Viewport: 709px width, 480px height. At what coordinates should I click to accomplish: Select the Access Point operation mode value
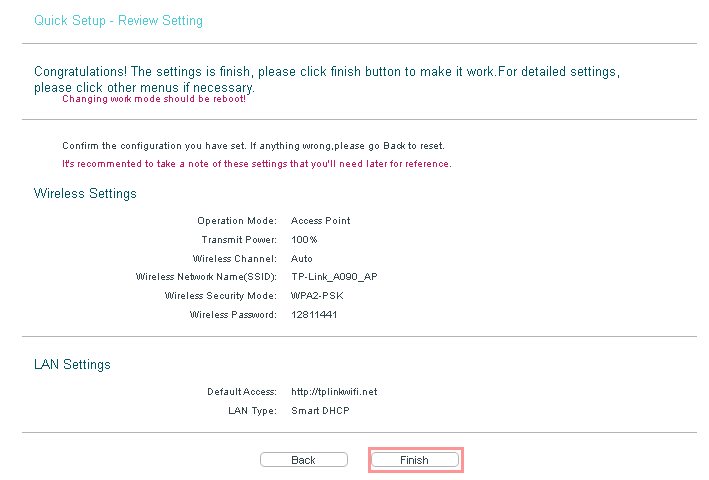[320, 220]
